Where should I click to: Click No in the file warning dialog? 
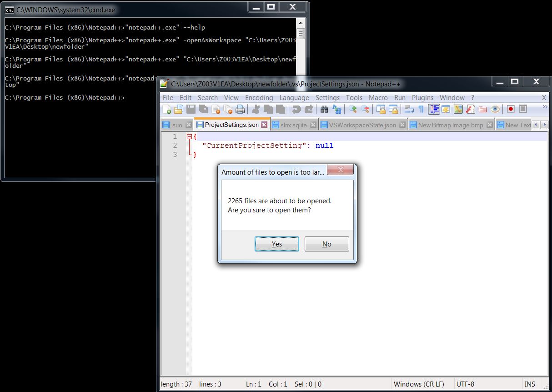point(326,244)
